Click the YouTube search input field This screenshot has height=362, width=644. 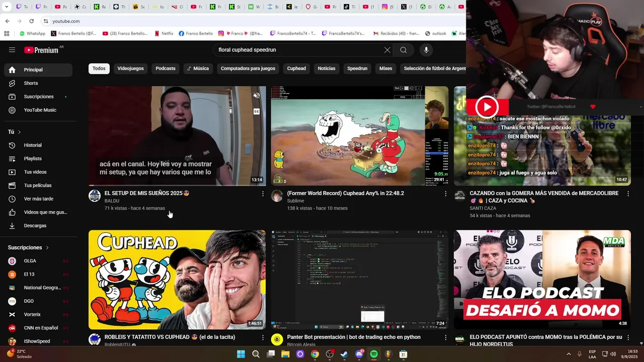click(297, 50)
